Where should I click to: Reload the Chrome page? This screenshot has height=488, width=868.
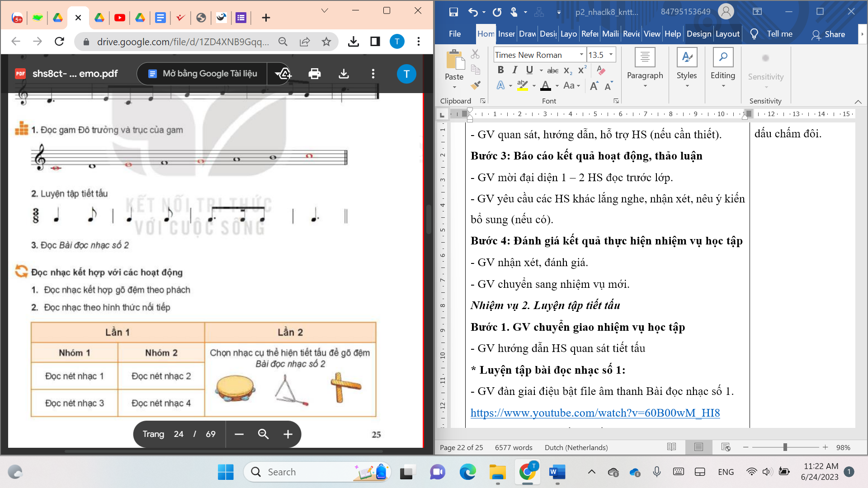(59, 42)
